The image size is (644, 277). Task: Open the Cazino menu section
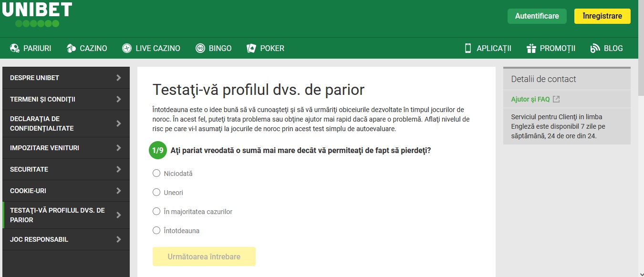pyautogui.click(x=87, y=48)
